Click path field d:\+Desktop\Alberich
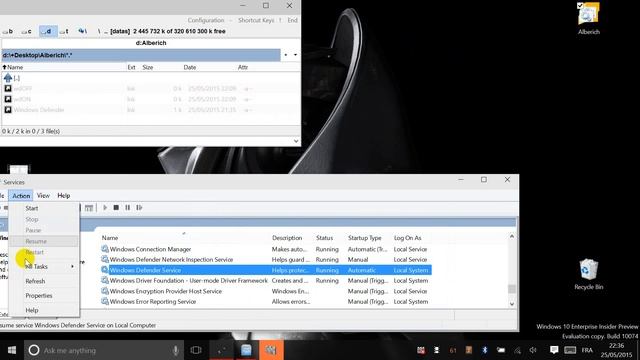The image size is (640, 360). pos(141,55)
